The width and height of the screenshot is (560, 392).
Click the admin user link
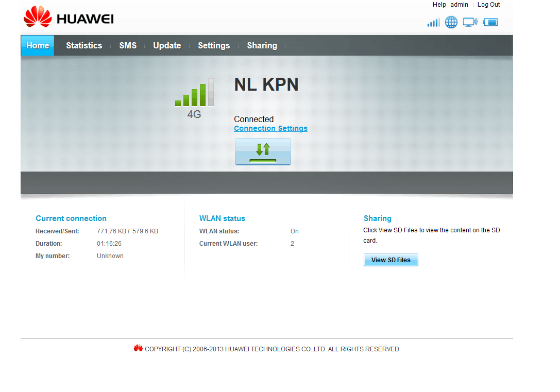pyautogui.click(x=460, y=5)
